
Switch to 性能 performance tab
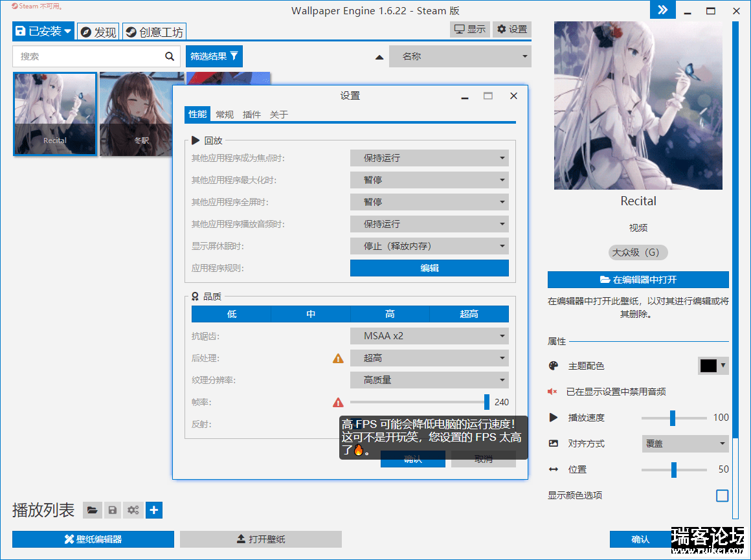pyautogui.click(x=197, y=114)
